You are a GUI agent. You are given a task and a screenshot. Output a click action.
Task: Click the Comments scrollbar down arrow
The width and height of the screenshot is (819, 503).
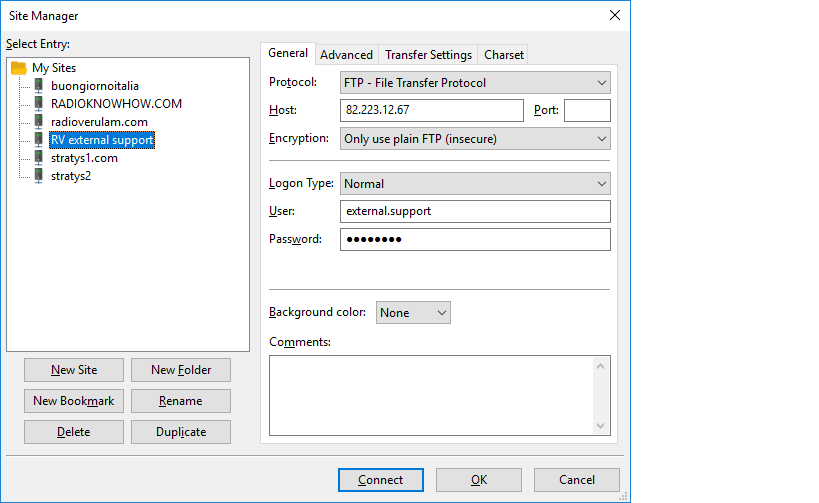click(x=601, y=426)
